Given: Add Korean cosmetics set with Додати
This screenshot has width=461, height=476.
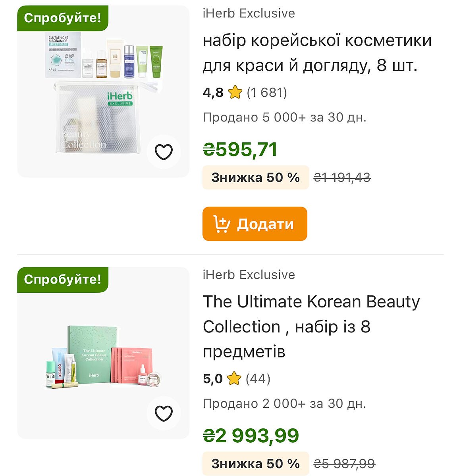Looking at the screenshot, I should (255, 224).
